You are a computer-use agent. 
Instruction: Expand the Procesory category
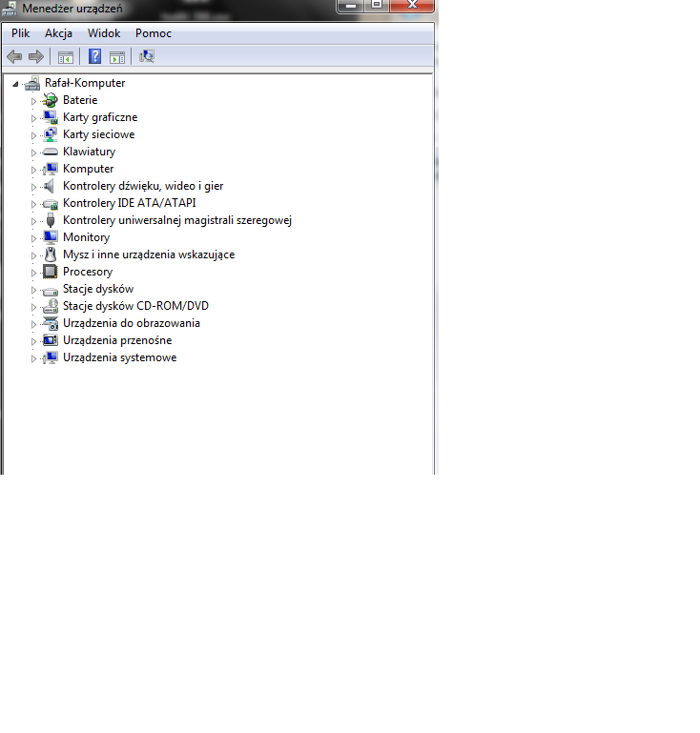click(33, 273)
